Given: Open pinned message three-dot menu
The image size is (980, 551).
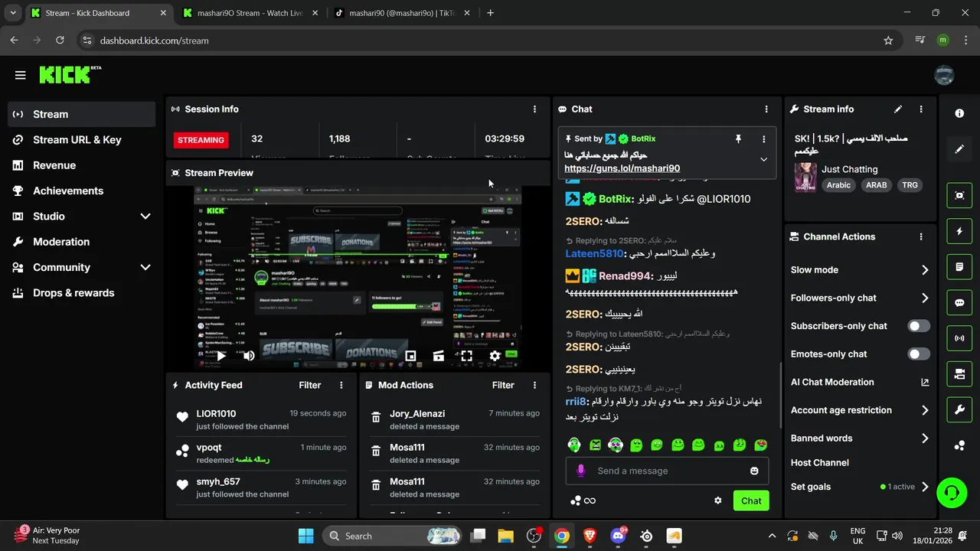Looking at the screenshot, I should 763,139.
